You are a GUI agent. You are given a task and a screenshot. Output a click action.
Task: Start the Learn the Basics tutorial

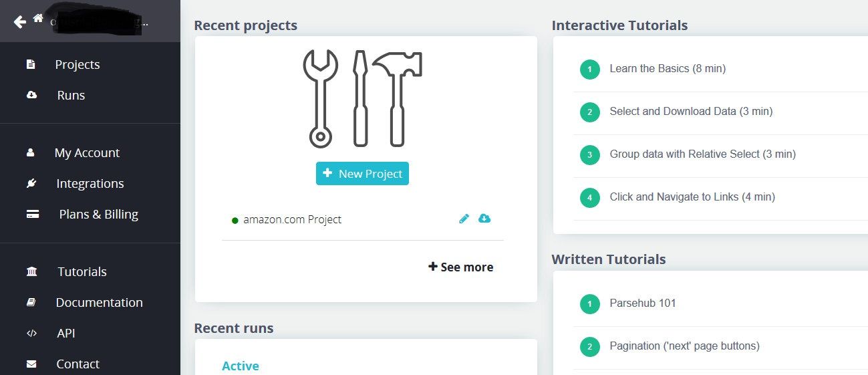[x=667, y=69]
